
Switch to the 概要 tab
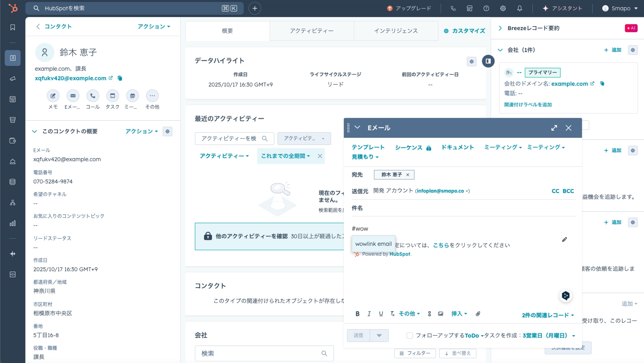pos(228,31)
